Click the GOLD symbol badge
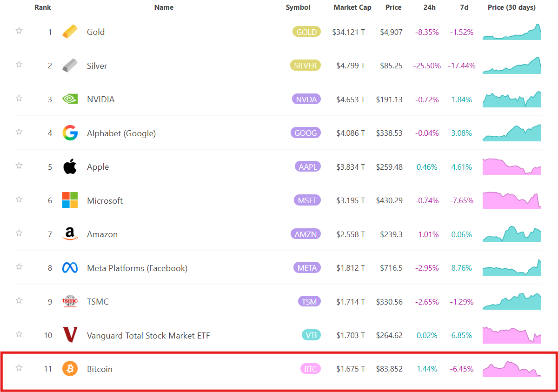 (x=306, y=32)
